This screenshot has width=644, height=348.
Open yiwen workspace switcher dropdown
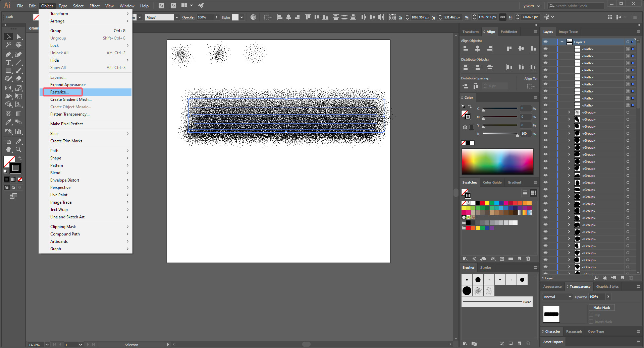pyautogui.click(x=532, y=6)
